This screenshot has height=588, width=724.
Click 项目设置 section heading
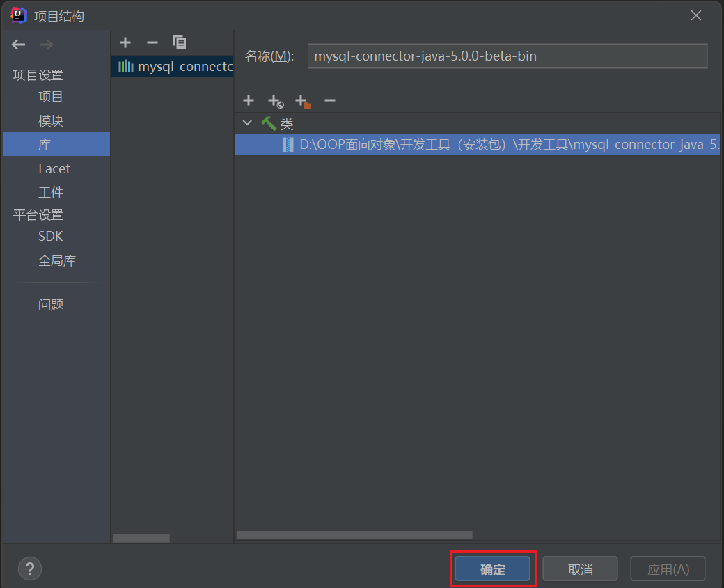[38, 74]
